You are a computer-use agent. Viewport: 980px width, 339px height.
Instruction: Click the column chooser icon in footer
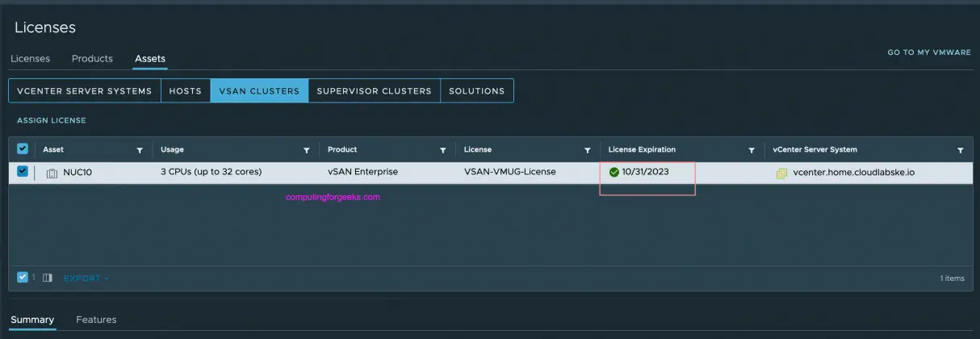pyautogui.click(x=48, y=278)
